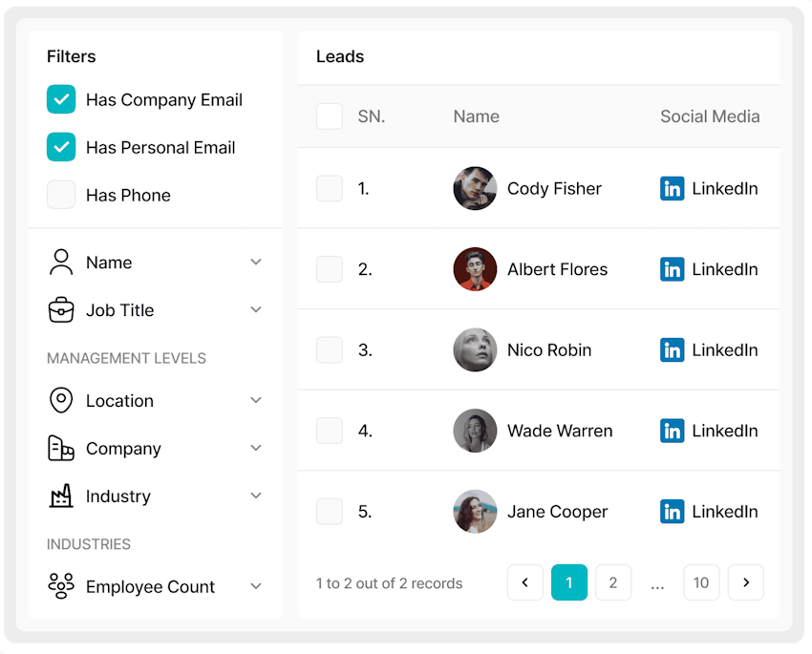Screen dimensions: 812x654
Task: Open Cody Fisher's LinkedIn icon
Action: [x=673, y=189]
